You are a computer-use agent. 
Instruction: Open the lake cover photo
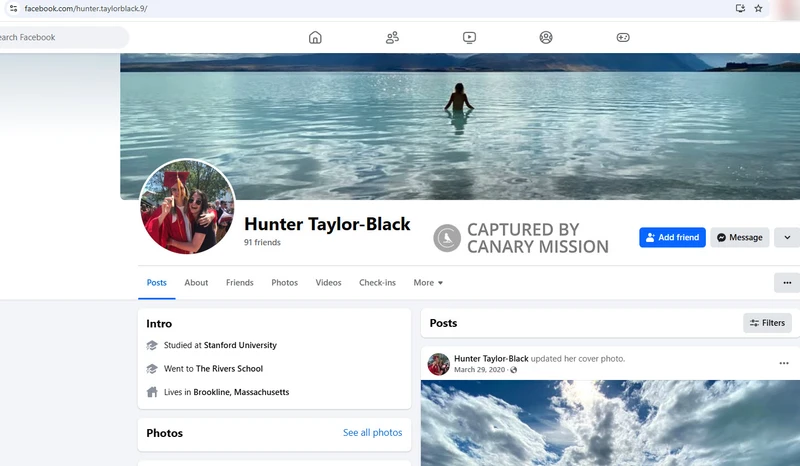[460, 126]
